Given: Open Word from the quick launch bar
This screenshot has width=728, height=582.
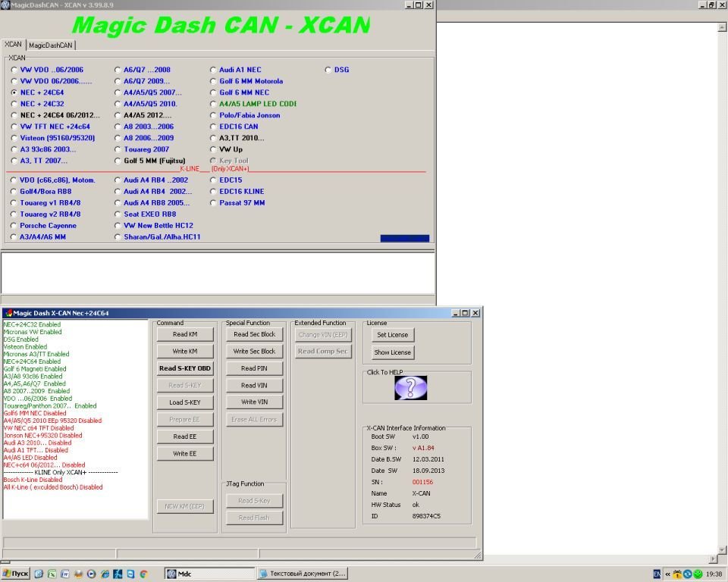Looking at the screenshot, I should tap(65, 574).
